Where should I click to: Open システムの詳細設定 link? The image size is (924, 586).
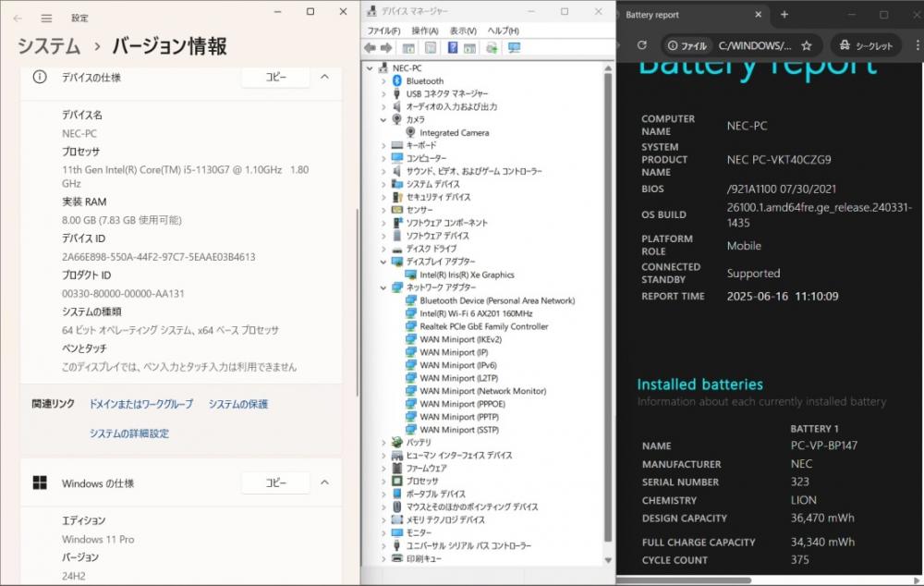pyautogui.click(x=129, y=433)
